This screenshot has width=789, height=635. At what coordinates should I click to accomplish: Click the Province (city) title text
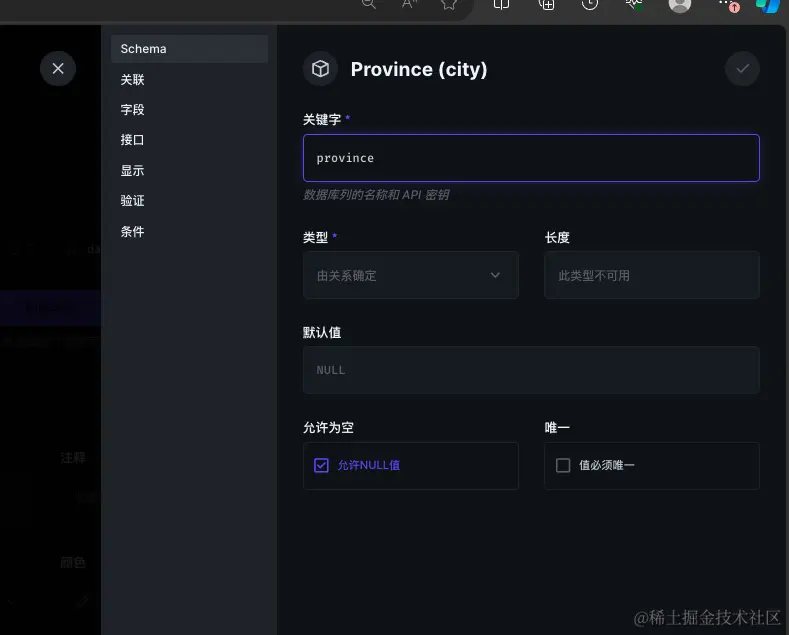pyautogui.click(x=419, y=69)
